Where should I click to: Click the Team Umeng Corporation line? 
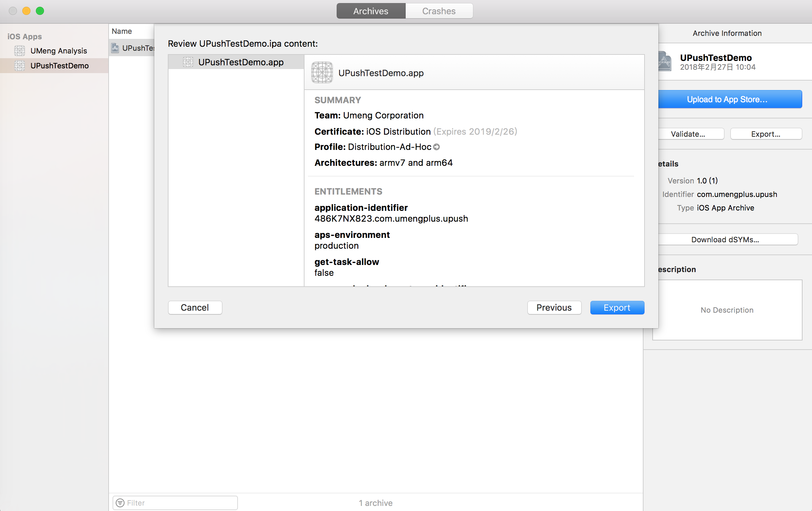(x=369, y=115)
